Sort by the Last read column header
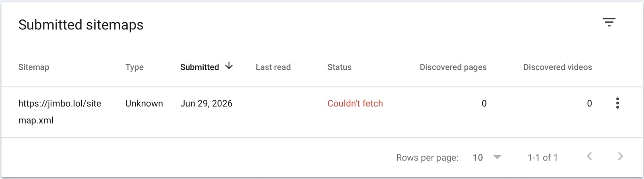Image resolution: width=644 pixels, height=179 pixels. point(273,67)
